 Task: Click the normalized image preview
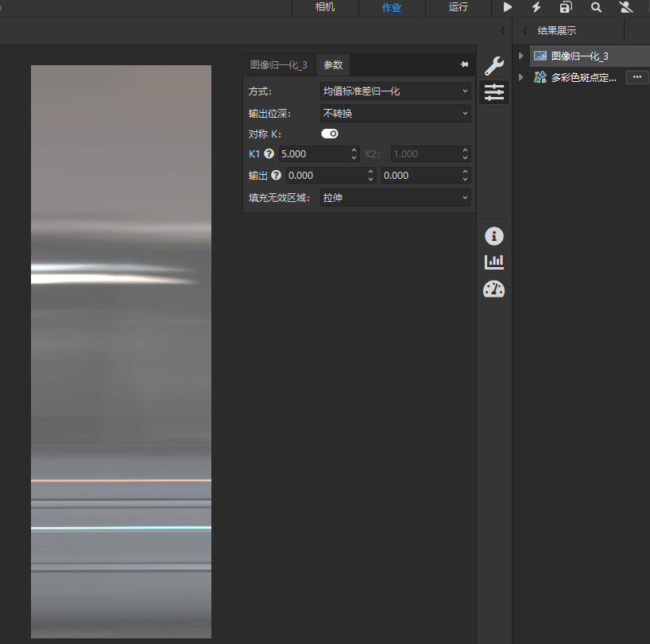[x=121, y=351]
